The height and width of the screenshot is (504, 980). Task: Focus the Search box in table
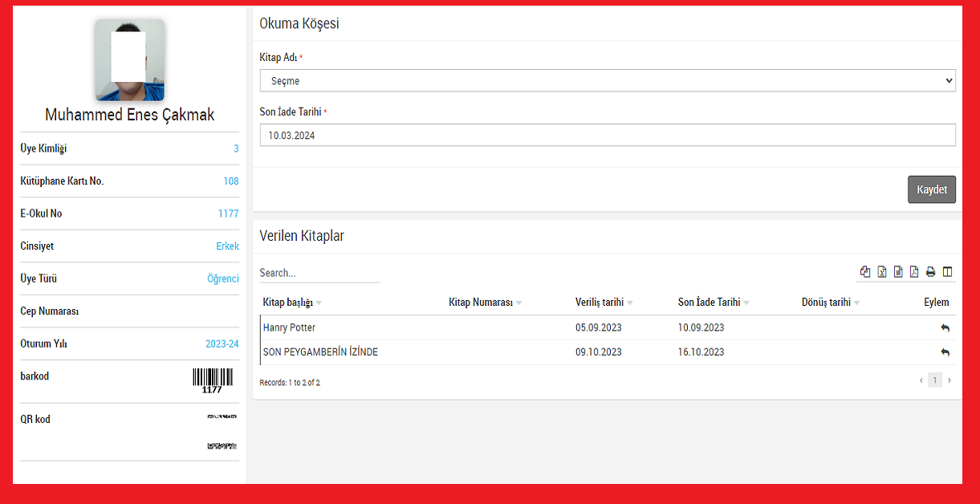319,273
